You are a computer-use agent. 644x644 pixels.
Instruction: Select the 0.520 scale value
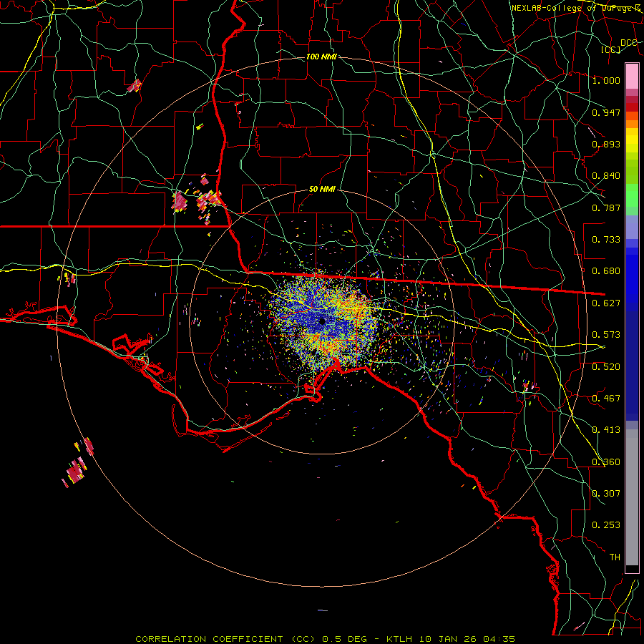coord(606,367)
